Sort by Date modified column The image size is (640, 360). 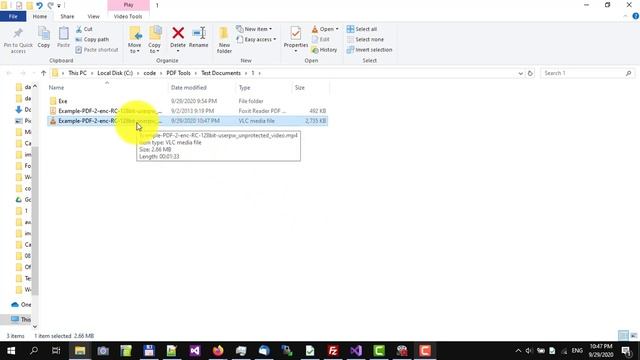point(189,88)
